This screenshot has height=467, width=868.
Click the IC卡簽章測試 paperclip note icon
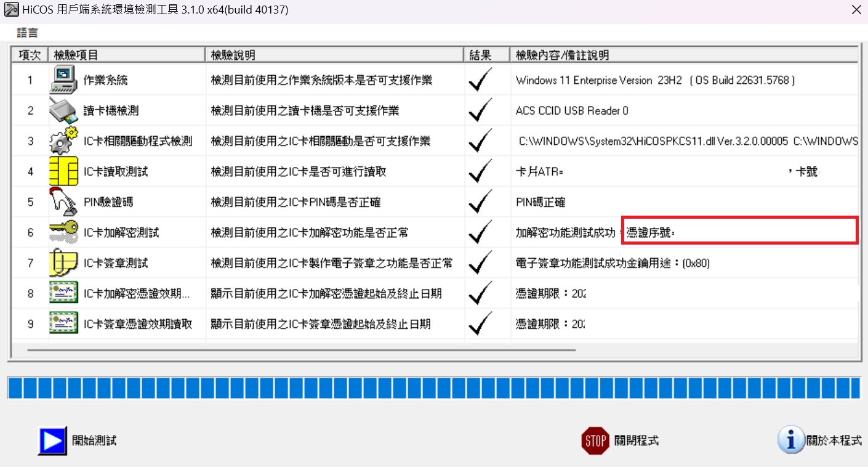click(x=63, y=263)
